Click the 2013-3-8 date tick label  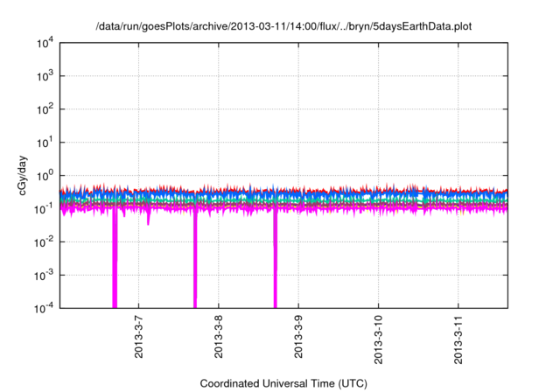click(219, 337)
